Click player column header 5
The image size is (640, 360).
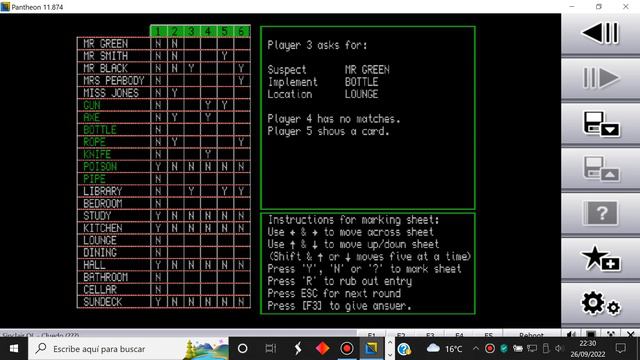[x=224, y=31]
